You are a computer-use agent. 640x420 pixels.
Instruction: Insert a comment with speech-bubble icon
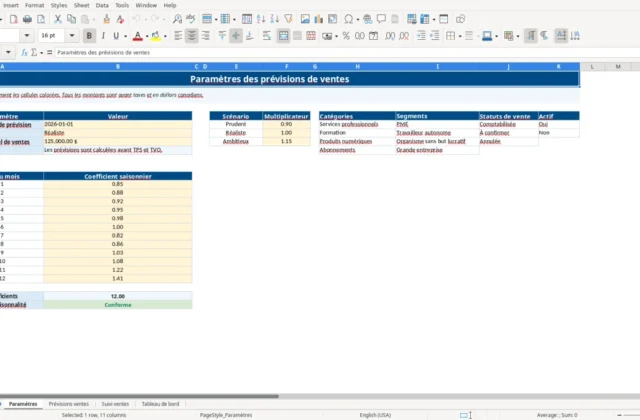tap(381, 19)
